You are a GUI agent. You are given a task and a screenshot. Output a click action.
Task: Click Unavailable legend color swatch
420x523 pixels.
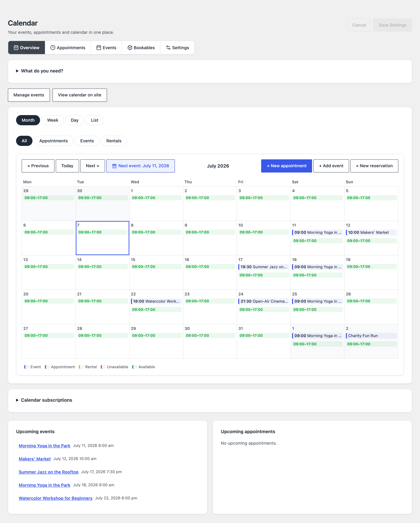[x=103, y=367]
